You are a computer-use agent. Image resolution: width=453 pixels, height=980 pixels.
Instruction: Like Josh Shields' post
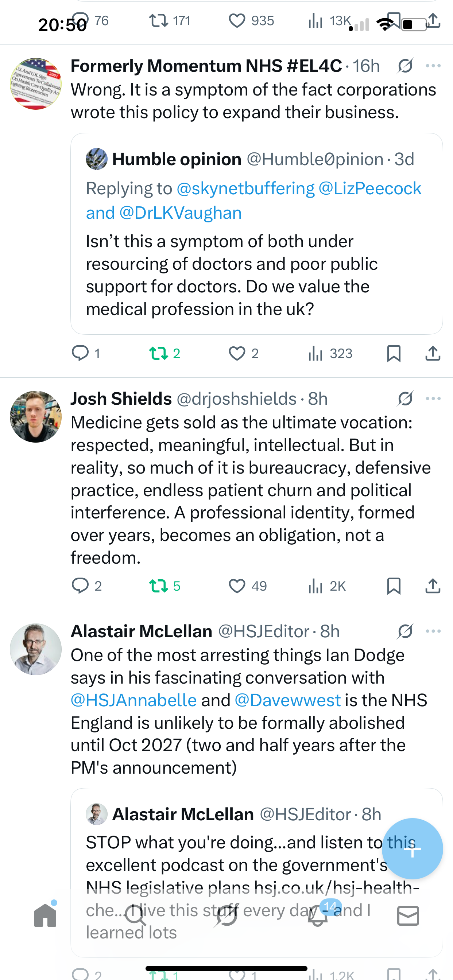[237, 586]
